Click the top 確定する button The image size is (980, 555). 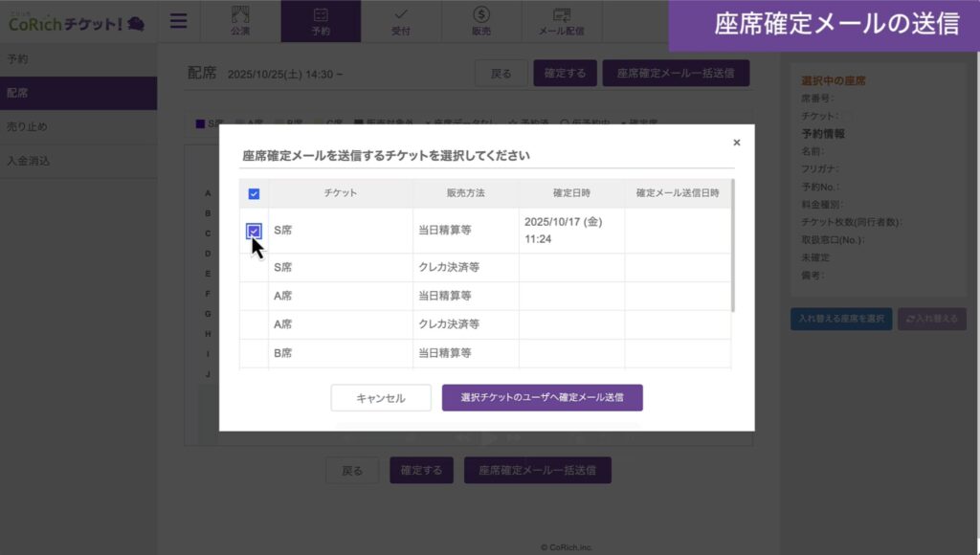(565, 74)
